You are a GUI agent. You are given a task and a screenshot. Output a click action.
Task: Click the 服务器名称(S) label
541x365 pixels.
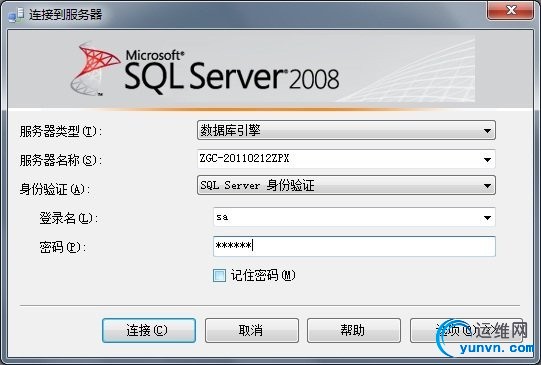coord(61,160)
